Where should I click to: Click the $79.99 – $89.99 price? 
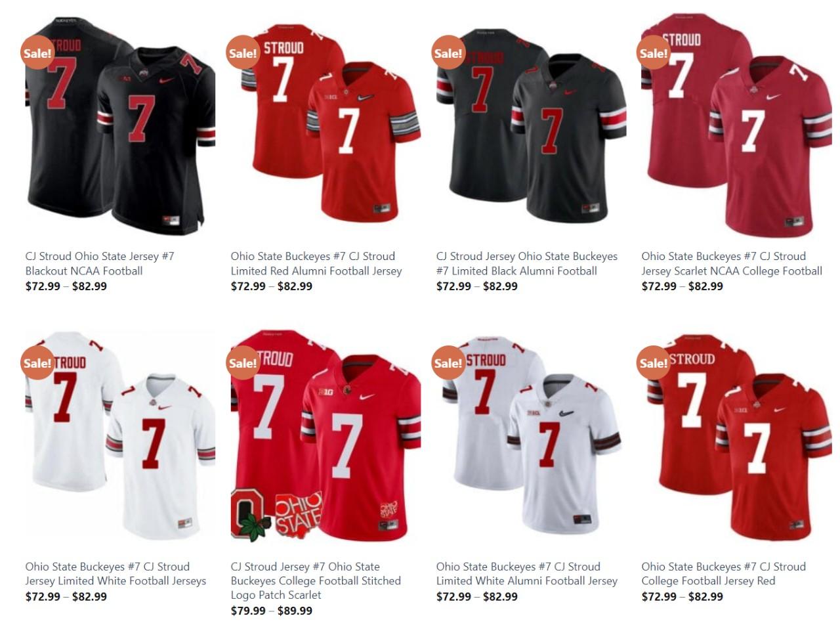click(272, 611)
